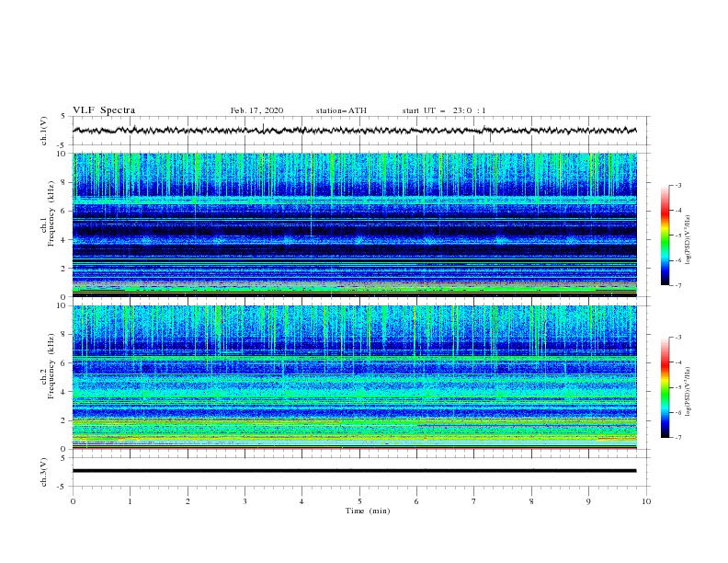Click the ch.3 voltage flat trace
728x563 pixels.
coord(354,471)
